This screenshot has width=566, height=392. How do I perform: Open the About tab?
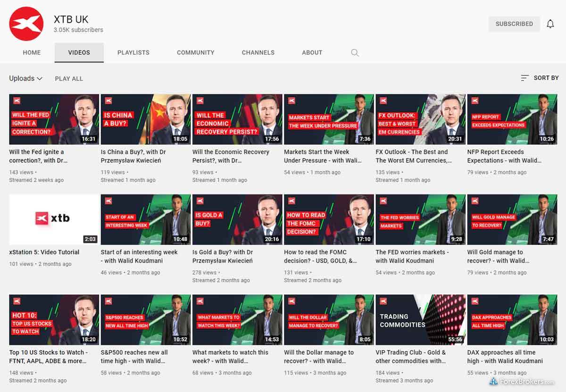(312, 53)
